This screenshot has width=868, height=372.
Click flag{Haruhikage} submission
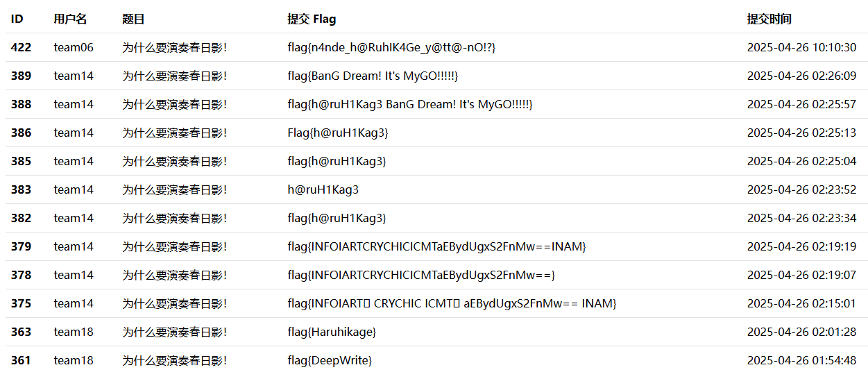(332, 332)
